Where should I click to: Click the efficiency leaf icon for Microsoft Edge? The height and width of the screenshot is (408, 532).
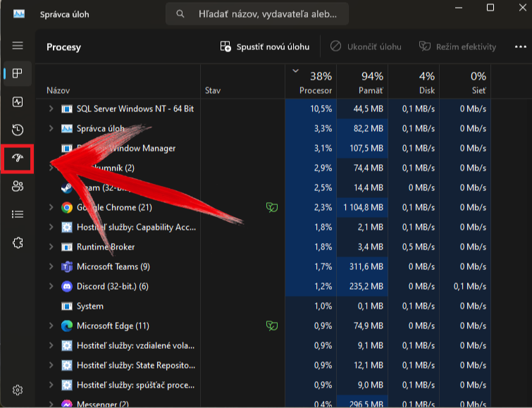[x=272, y=326]
